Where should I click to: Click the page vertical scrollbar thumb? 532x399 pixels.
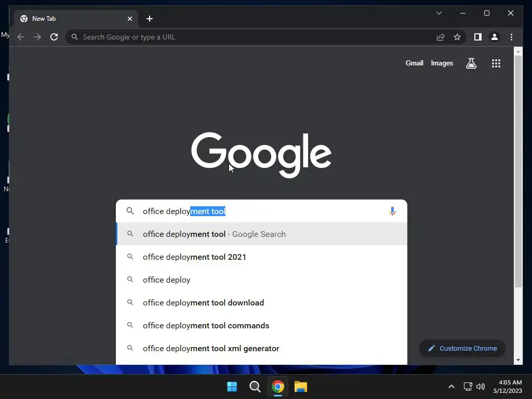pyautogui.click(x=518, y=171)
